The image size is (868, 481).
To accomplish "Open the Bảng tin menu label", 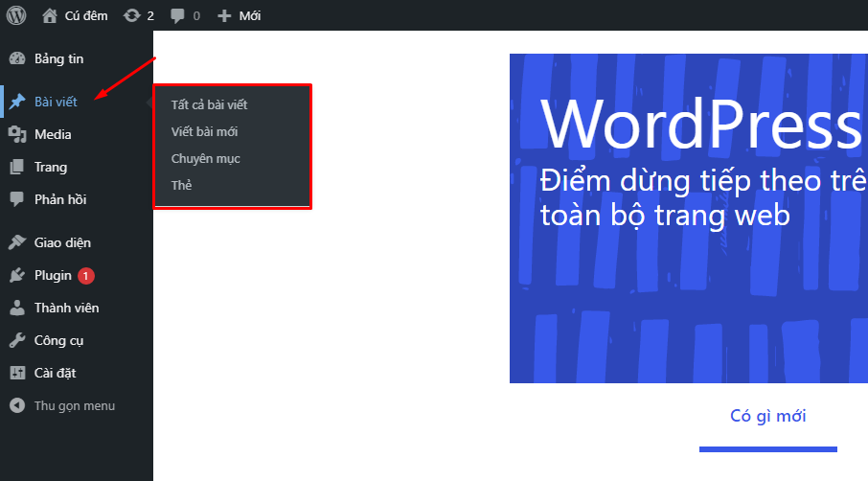I will pyautogui.click(x=58, y=58).
